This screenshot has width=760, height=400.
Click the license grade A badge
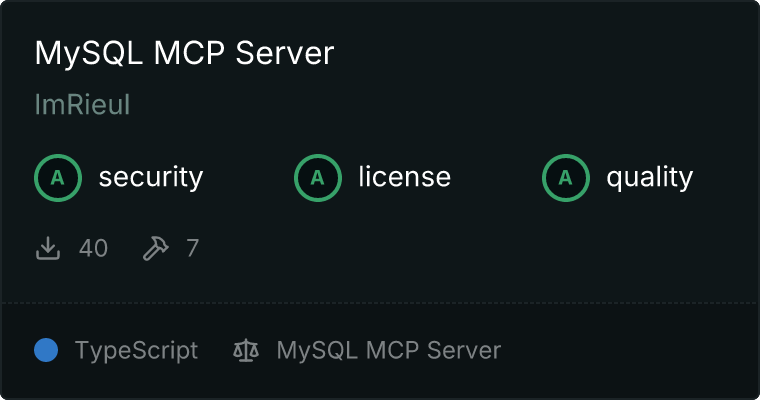[x=317, y=178]
